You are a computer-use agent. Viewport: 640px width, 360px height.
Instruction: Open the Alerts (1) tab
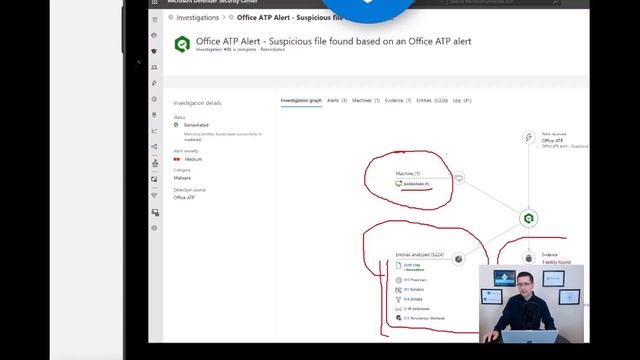[x=337, y=100]
